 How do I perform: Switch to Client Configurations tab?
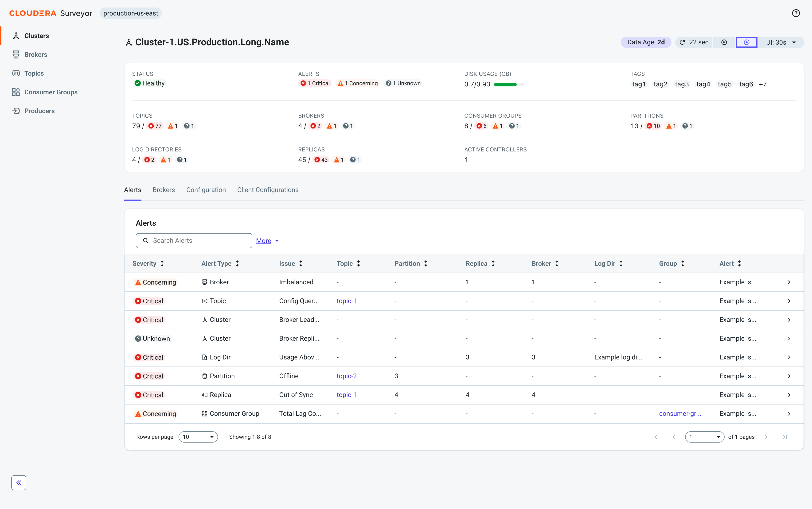pyautogui.click(x=267, y=190)
